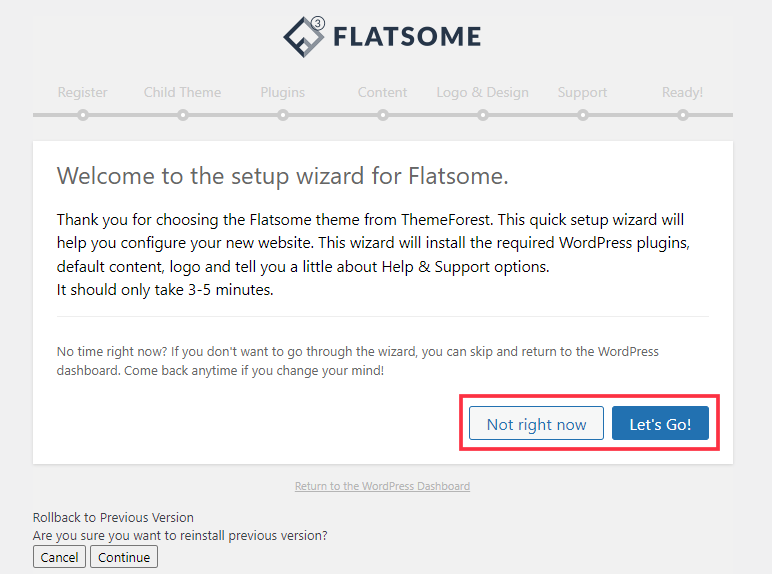Select the Support step label
The height and width of the screenshot is (574, 772).
tap(582, 92)
